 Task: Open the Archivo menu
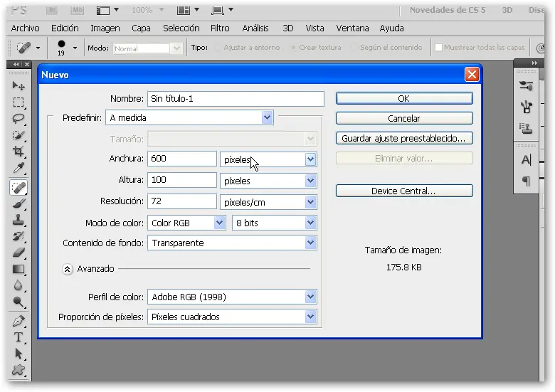[25, 28]
